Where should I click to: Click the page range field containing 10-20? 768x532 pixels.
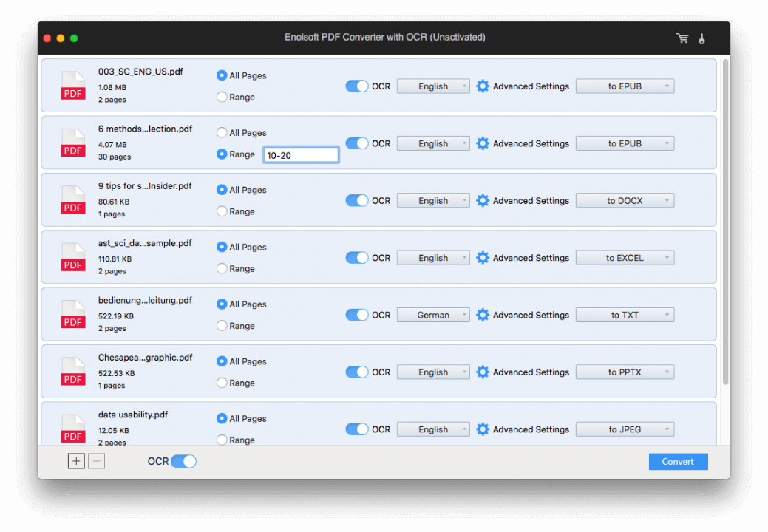tap(301, 154)
